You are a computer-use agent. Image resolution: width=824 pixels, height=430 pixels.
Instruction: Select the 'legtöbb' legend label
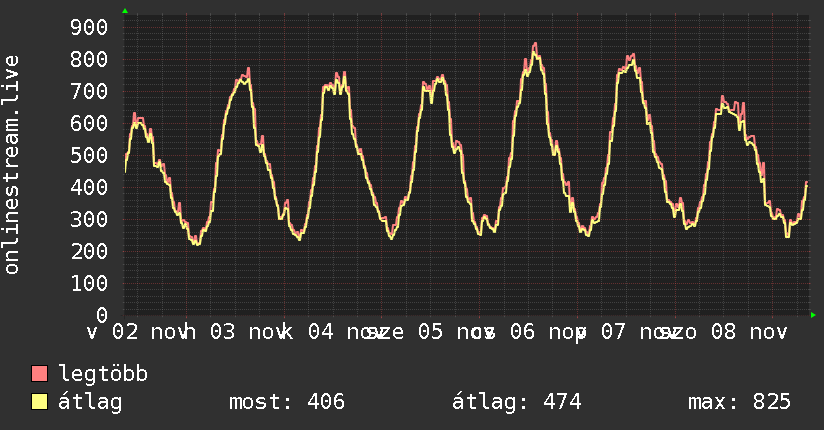pos(103,374)
